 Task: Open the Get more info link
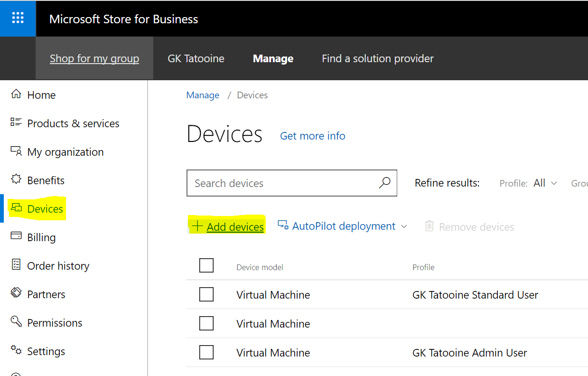click(x=312, y=136)
